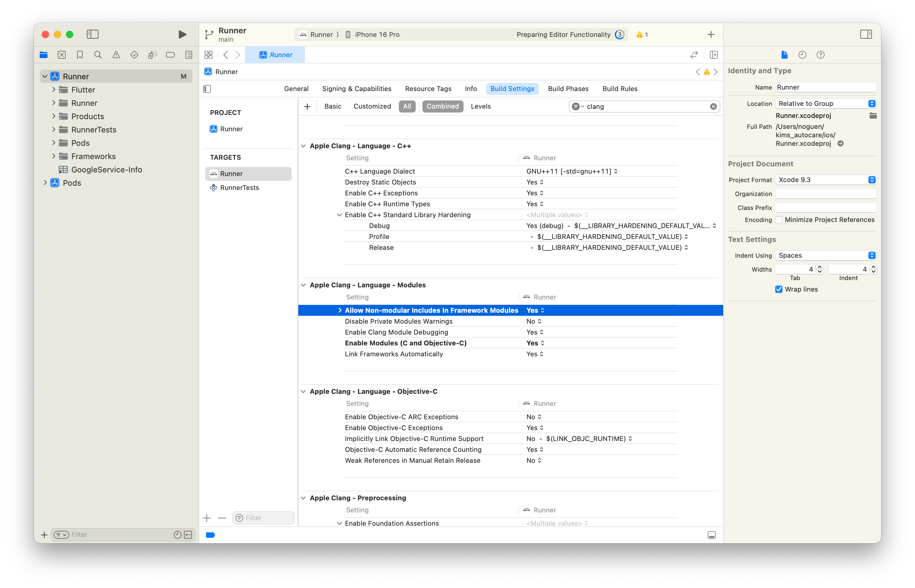Image resolution: width=915 pixels, height=588 pixels.
Task: Toggle the Levels view option
Action: 480,106
